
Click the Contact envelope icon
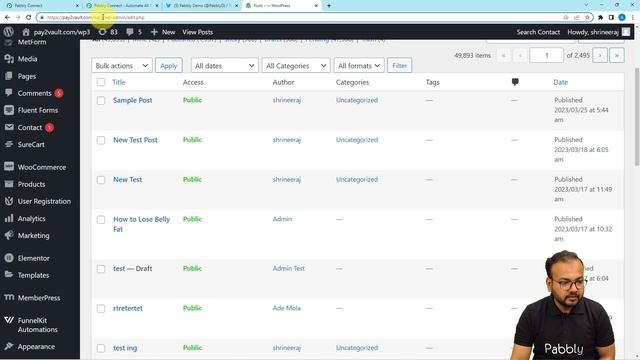click(x=9, y=127)
